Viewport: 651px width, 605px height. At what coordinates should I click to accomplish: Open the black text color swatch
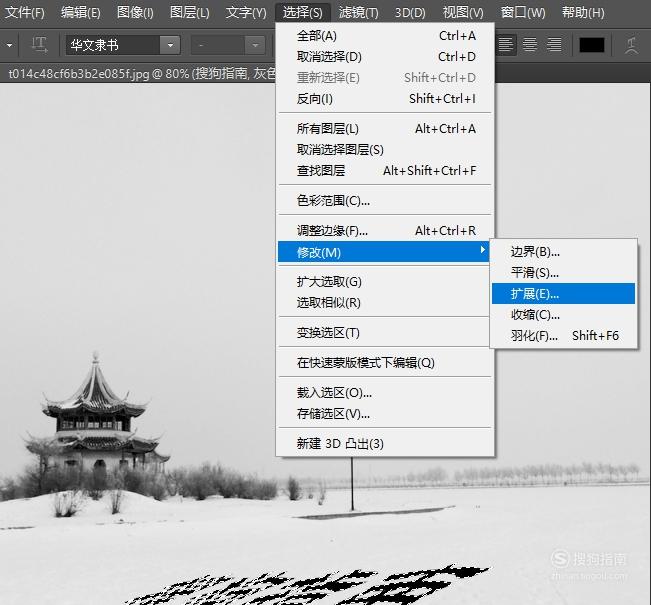(x=592, y=45)
